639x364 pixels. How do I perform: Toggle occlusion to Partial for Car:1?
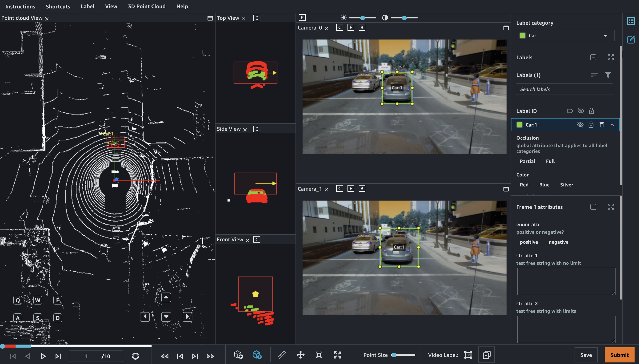(x=527, y=161)
